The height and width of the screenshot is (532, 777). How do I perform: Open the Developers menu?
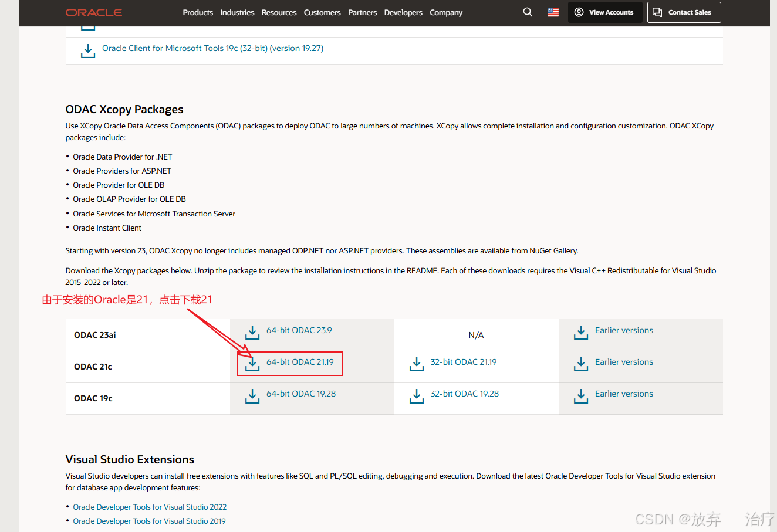pos(403,12)
